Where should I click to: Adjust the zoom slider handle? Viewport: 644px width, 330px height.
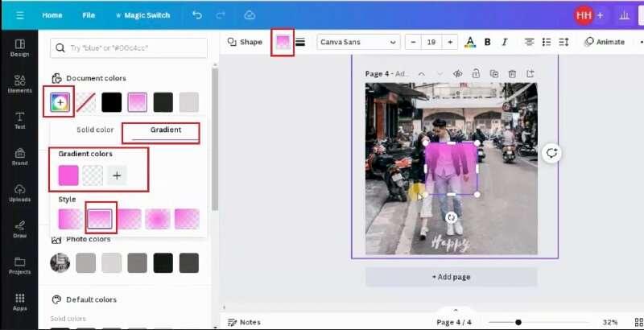point(518,322)
